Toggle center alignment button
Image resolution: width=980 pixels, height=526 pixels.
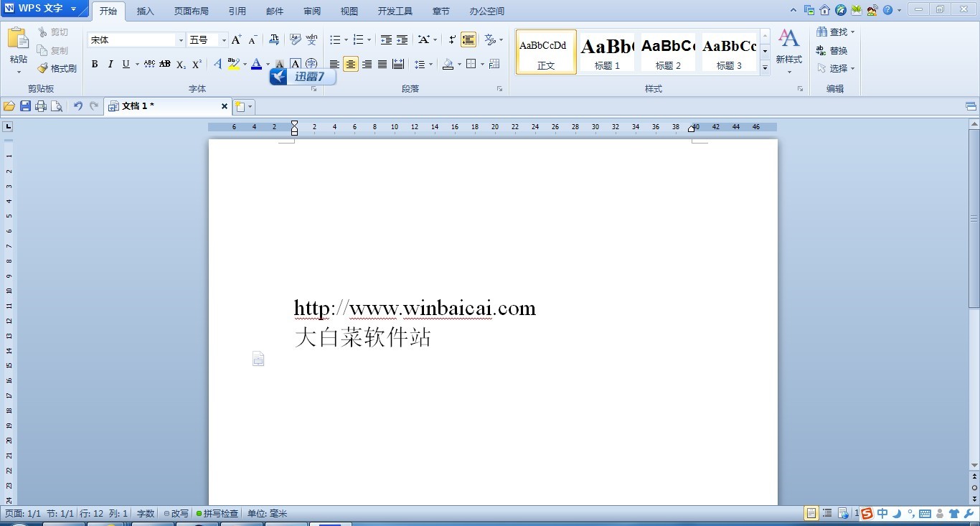point(350,65)
